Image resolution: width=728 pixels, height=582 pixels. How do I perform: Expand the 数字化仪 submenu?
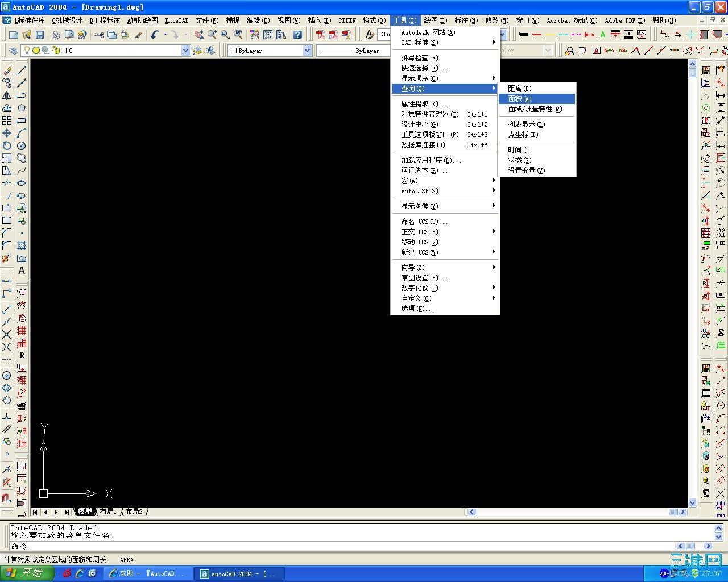tap(445, 288)
